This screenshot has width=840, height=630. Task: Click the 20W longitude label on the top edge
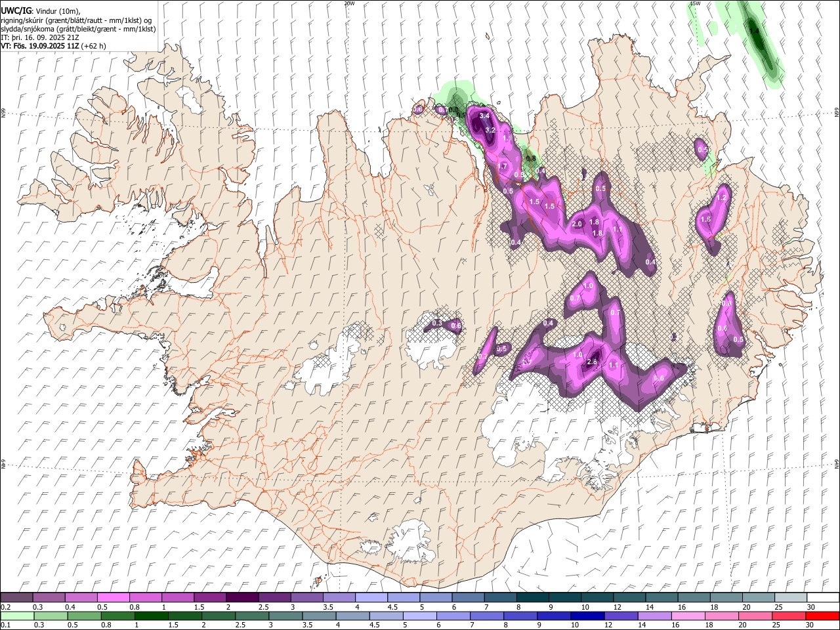point(349,3)
